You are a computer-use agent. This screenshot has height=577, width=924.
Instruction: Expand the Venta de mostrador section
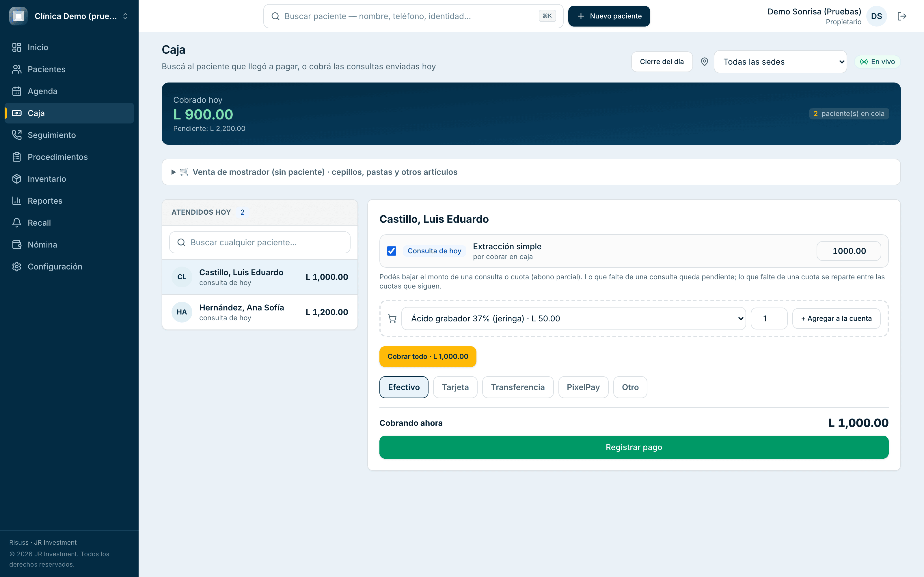531,172
